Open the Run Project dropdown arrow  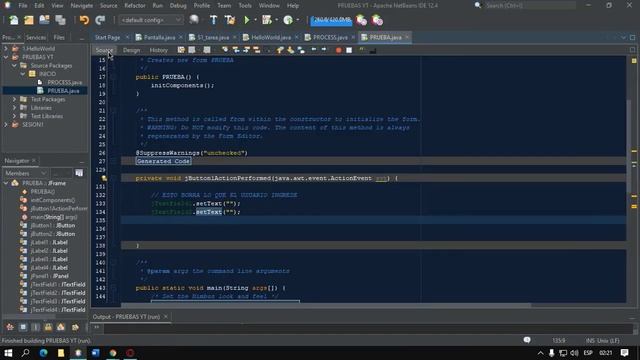tap(256, 20)
